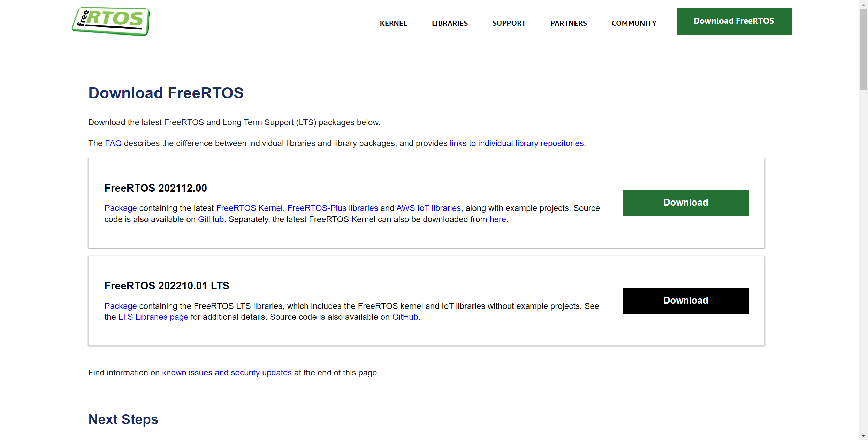Open the SUPPORT menu

click(x=509, y=23)
